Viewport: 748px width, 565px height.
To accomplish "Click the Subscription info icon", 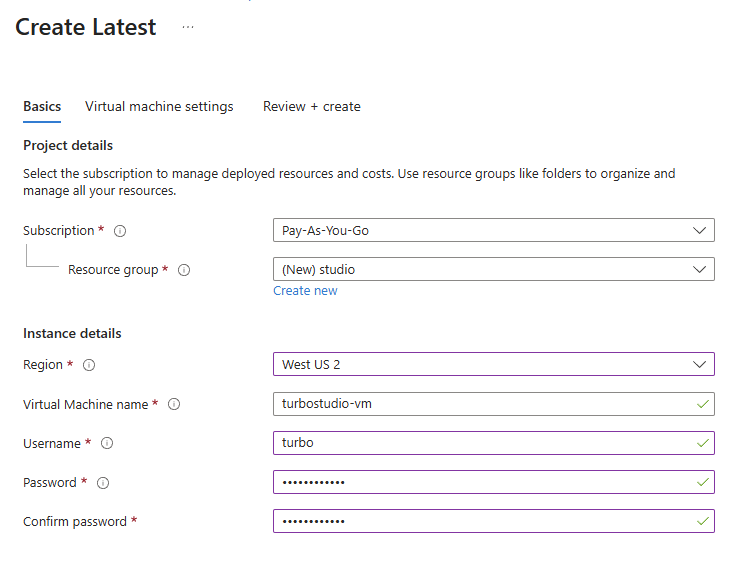I will tap(120, 231).
